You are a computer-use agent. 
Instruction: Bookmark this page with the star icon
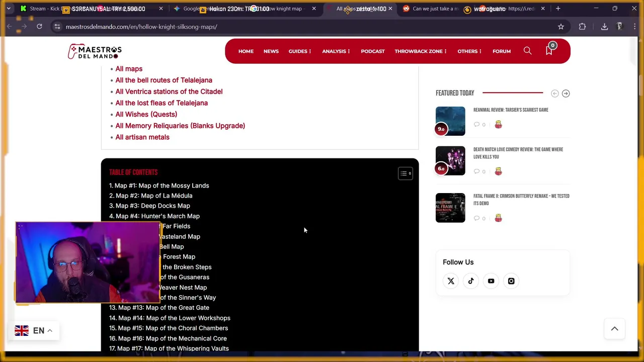[560, 27]
